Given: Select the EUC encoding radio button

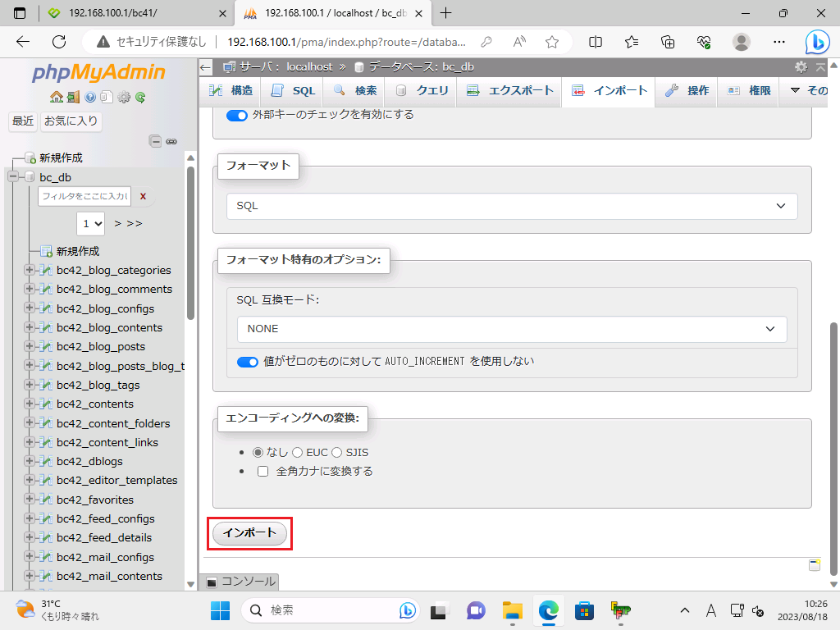Looking at the screenshot, I should click(x=298, y=452).
